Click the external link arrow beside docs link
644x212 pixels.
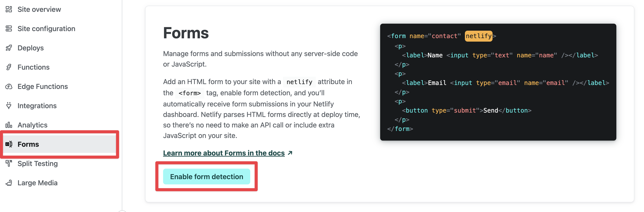pos(290,153)
